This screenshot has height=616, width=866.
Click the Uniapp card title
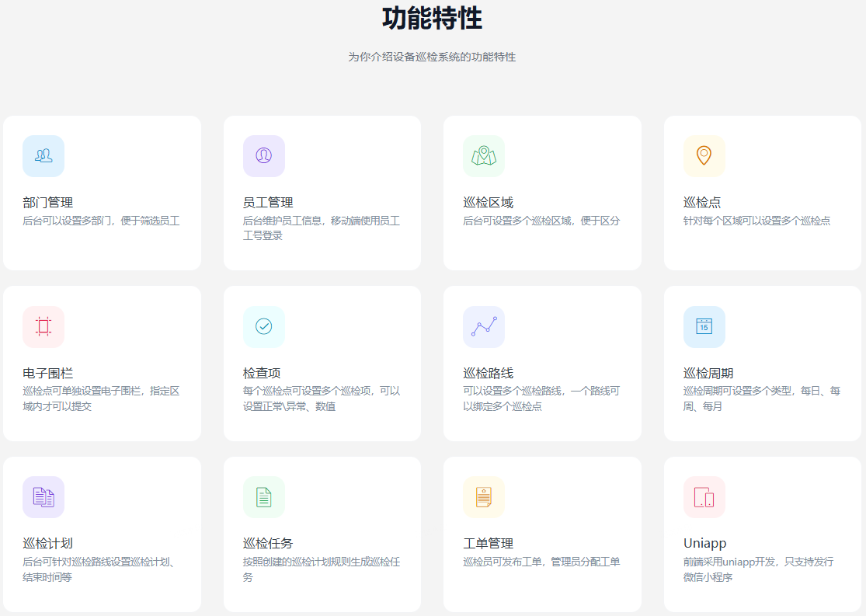click(x=704, y=543)
